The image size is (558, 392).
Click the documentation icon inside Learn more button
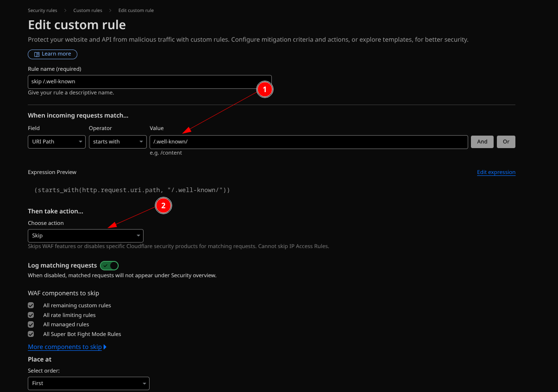pos(36,54)
